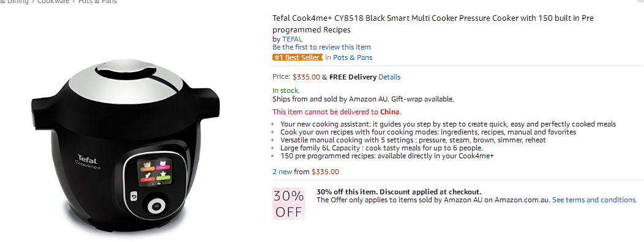Open See terms and conditions link
644x242 pixels.
(x=594, y=200)
